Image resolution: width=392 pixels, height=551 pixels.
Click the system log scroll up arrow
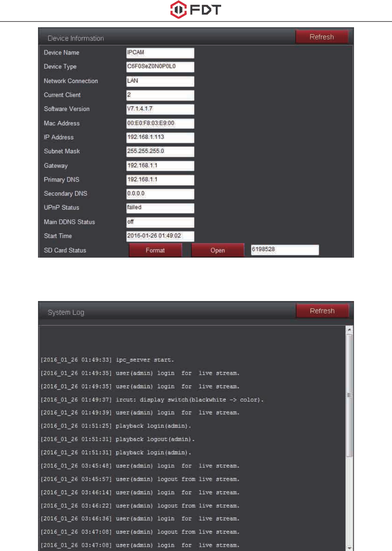(x=349, y=330)
